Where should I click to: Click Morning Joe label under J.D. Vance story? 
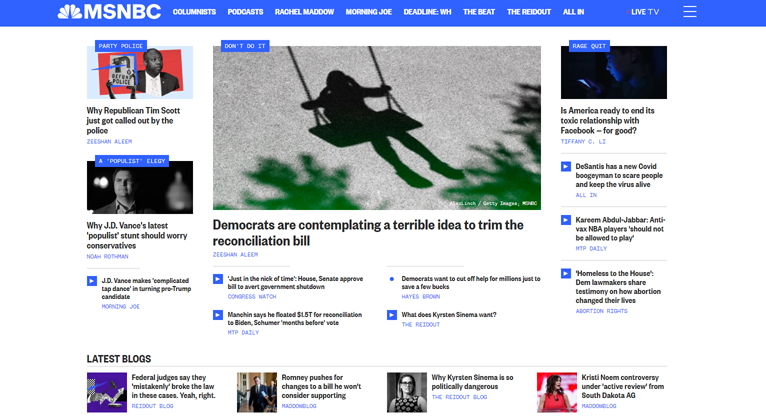[x=121, y=307]
